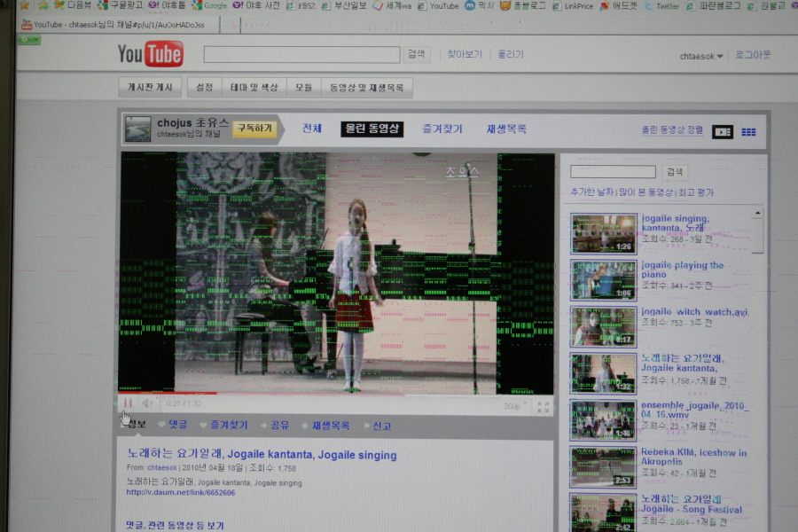Click the yellow 구독하기 subscribe button

pyautogui.click(x=254, y=129)
